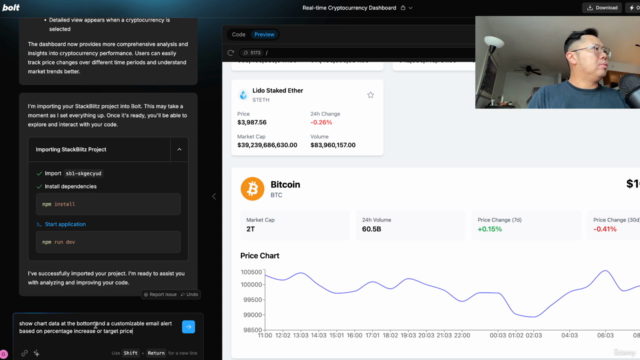Click the Bolt logo

pyautogui.click(x=11, y=7)
